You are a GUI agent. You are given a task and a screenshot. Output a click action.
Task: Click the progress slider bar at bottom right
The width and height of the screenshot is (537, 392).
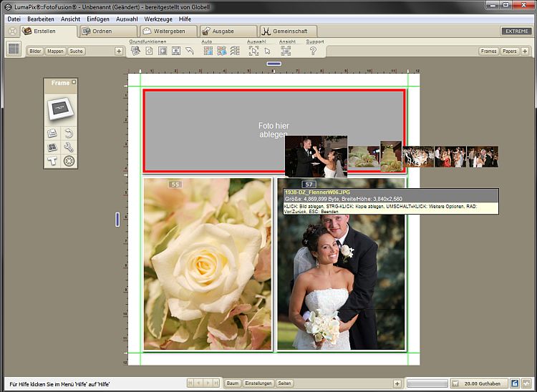427,383
